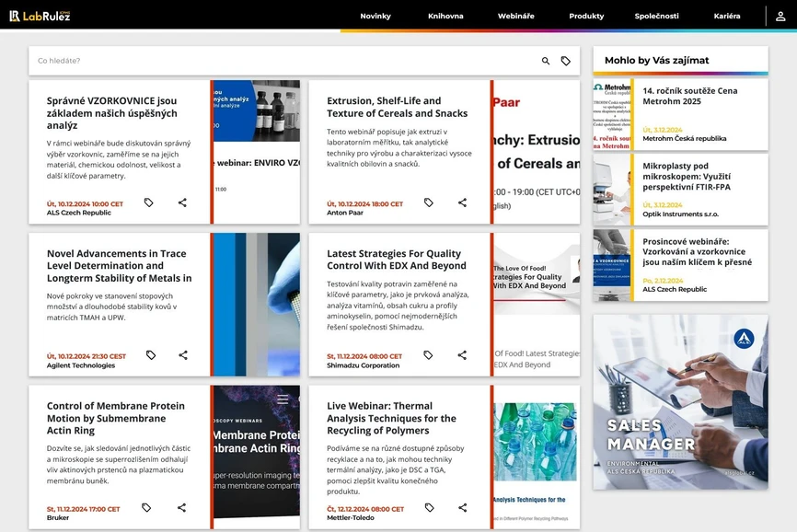Screen dimensions: 797x532
Task: Click Mettler-Toledo organizer name
Action: [x=351, y=518]
